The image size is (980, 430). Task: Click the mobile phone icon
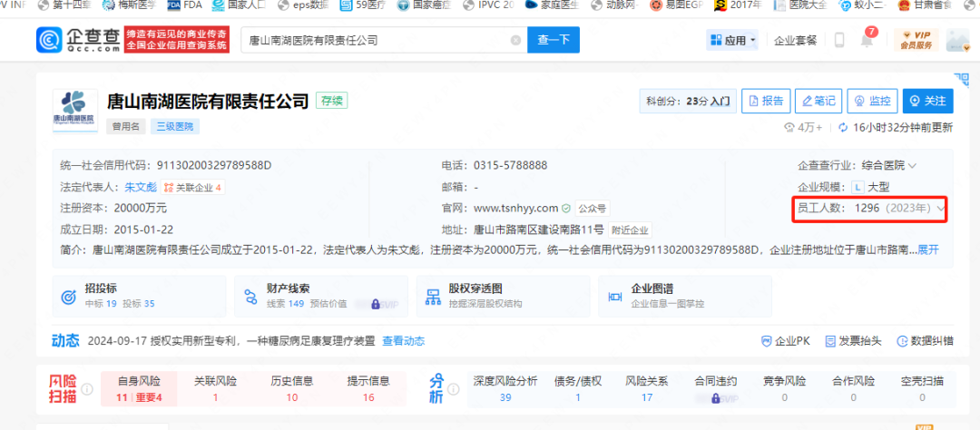[x=839, y=41]
